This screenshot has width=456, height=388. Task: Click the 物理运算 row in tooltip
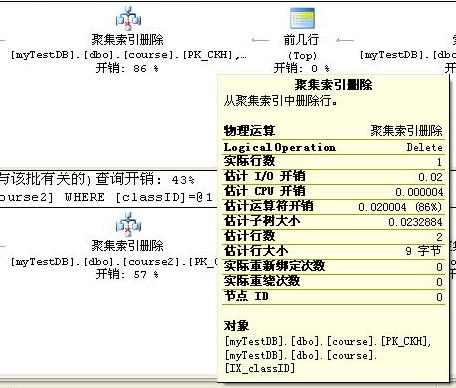tap(333, 131)
